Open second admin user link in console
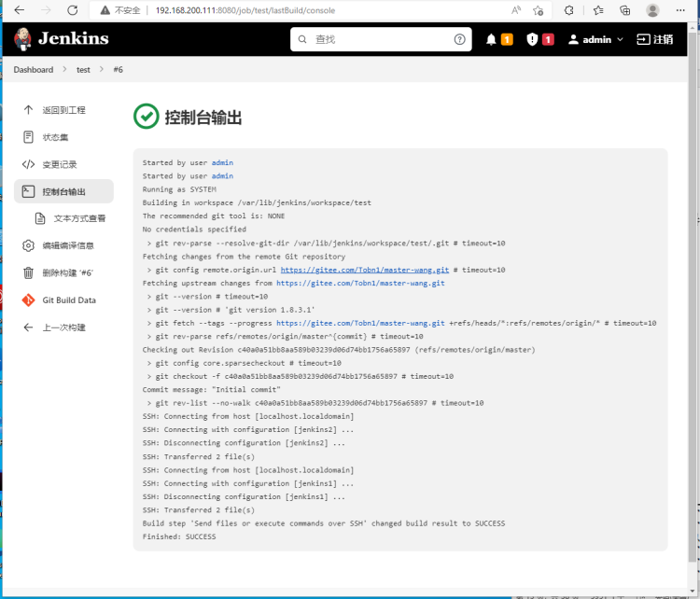 tap(222, 175)
